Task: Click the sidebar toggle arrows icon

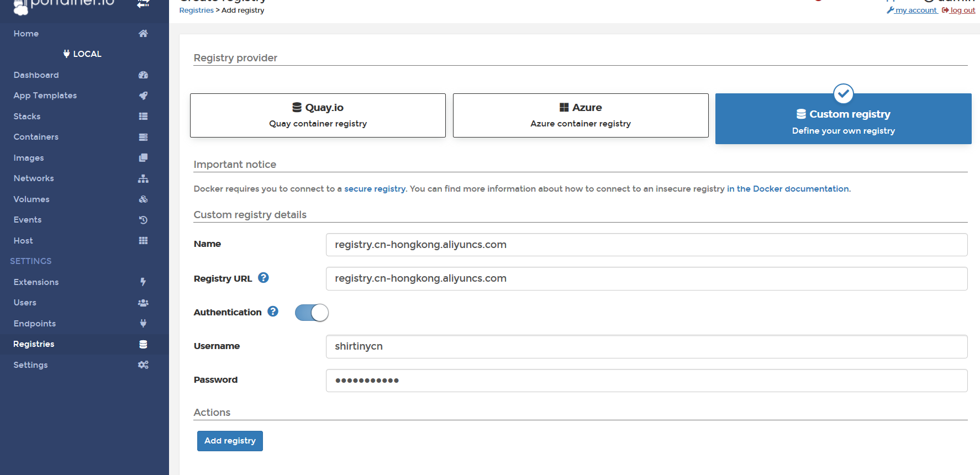Action: pyautogui.click(x=143, y=3)
